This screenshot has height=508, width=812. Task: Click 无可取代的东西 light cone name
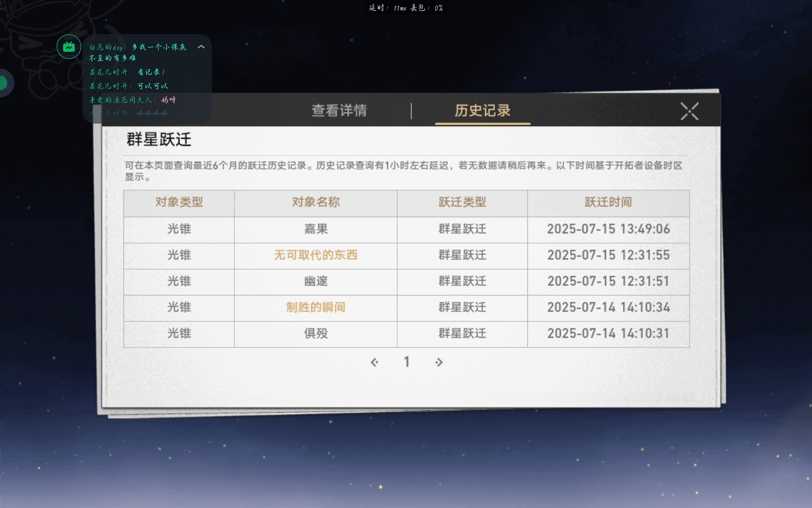pyautogui.click(x=315, y=255)
